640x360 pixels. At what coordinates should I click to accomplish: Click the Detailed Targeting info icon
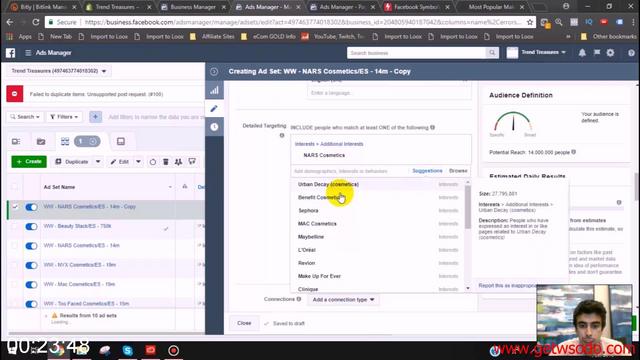[282, 136]
